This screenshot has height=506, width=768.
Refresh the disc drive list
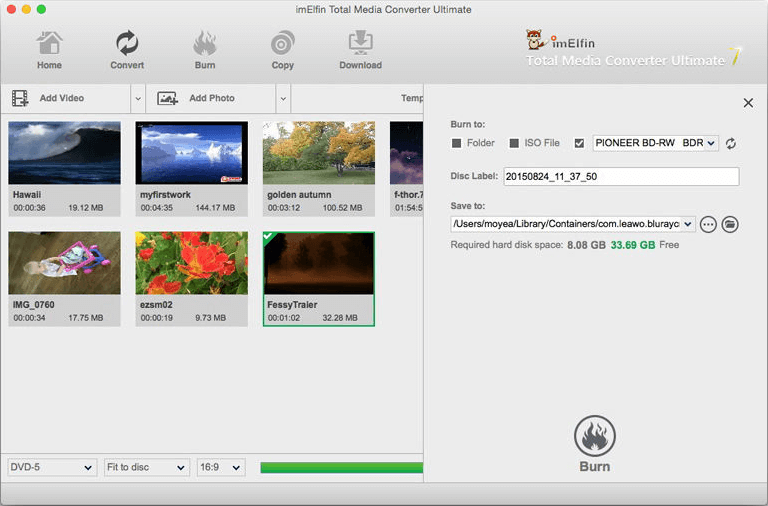731,144
